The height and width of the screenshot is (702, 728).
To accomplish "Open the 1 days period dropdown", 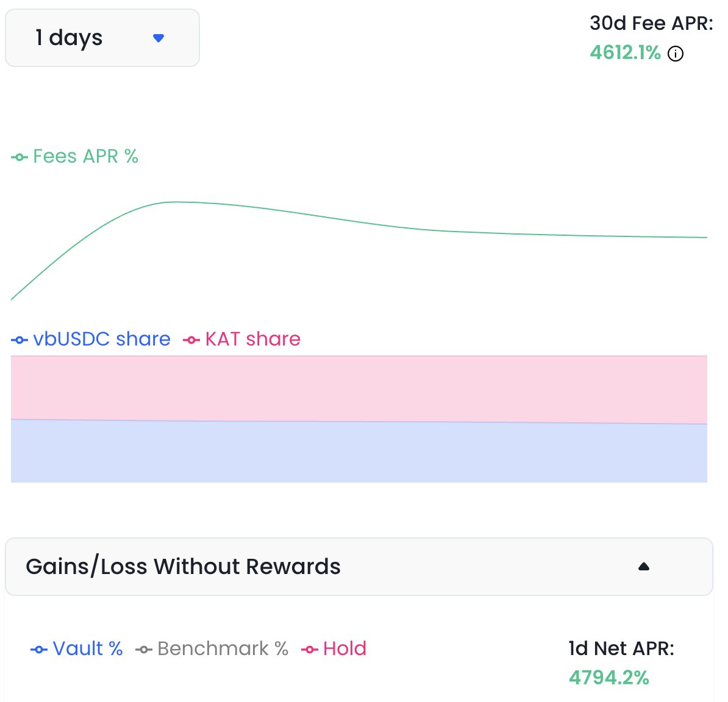I will tap(102, 38).
